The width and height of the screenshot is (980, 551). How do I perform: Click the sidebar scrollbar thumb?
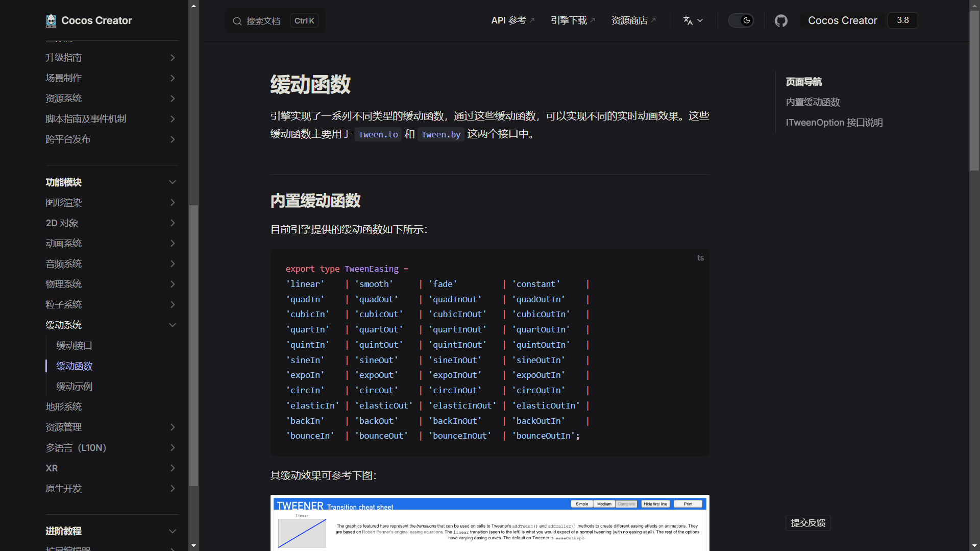click(x=193, y=345)
